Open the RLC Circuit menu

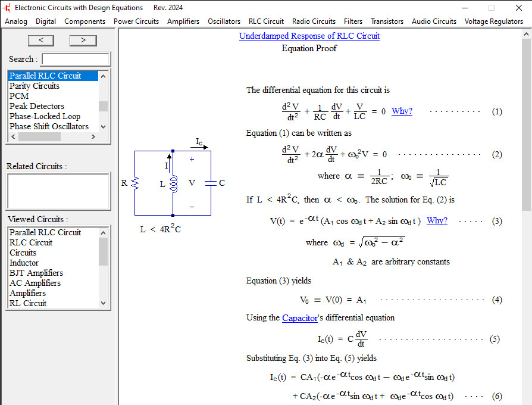coord(266,21)
